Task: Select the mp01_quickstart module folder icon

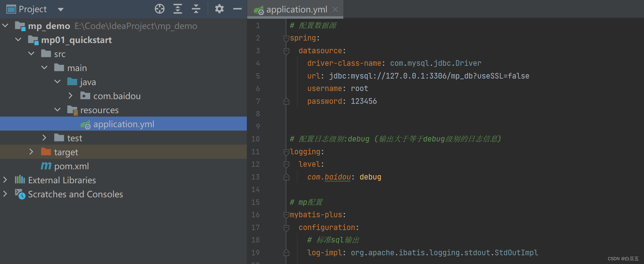Action: [33, 40]
